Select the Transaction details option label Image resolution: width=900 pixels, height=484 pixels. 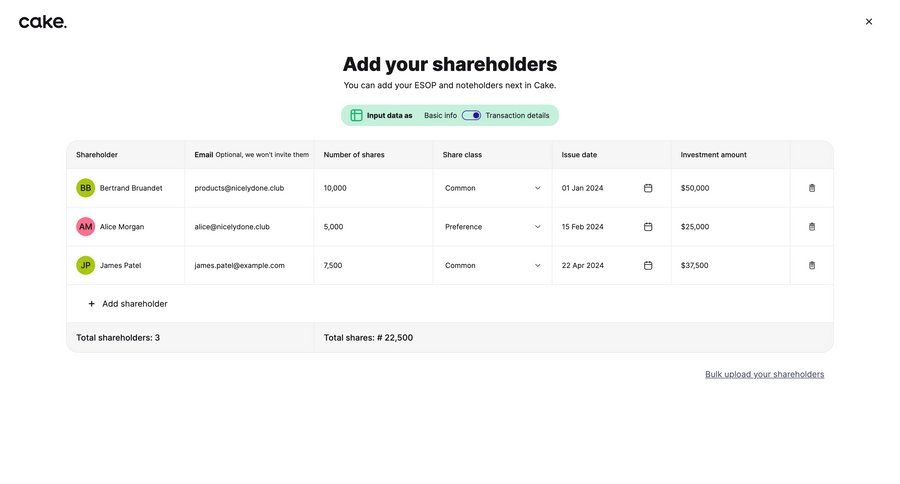(x=517, y=116)
